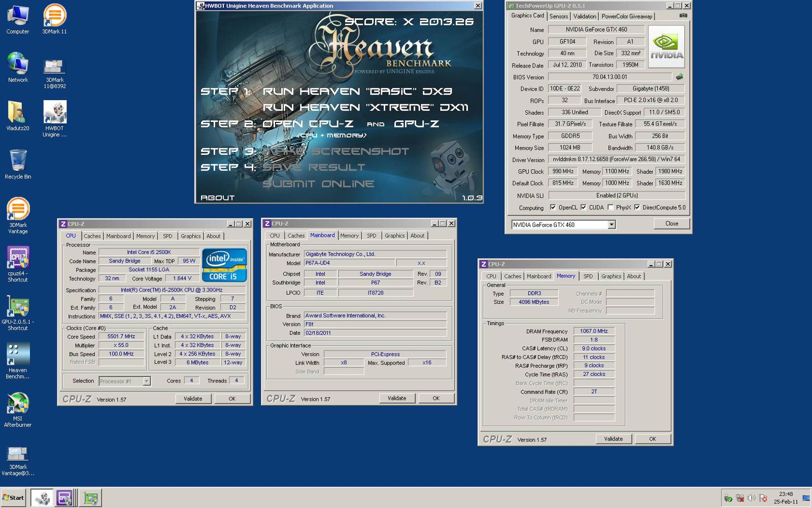
Task: Click the mainboard Model field P67A-UD4
Action: [x=349, y=263]
